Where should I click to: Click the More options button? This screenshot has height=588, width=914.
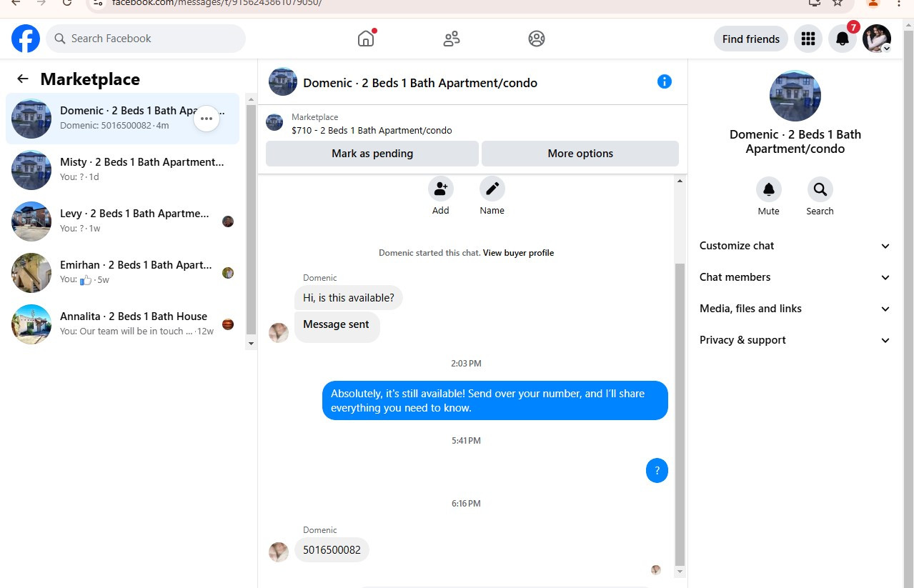580,154
